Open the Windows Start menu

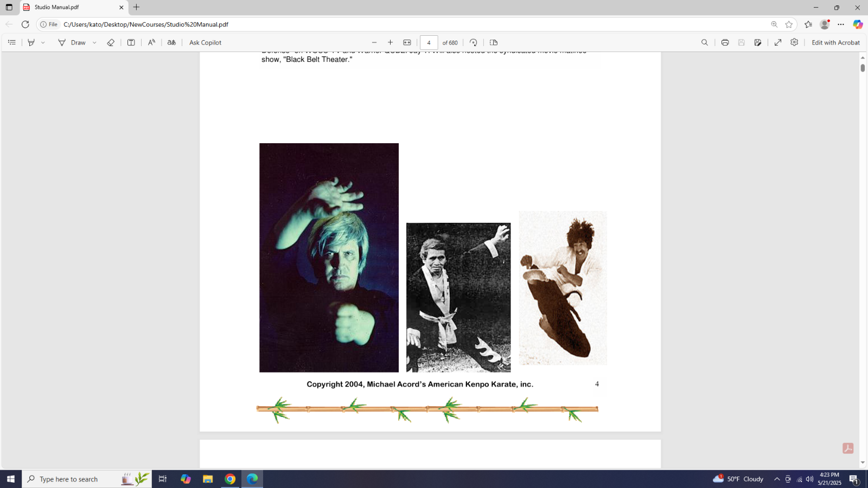(11, 479)
